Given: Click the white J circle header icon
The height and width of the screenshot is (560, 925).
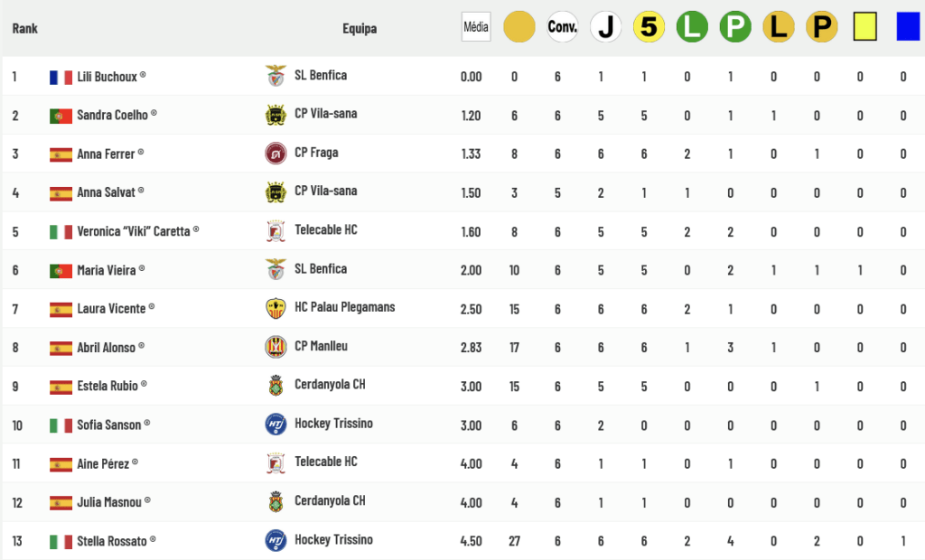Looking at the screenshot, I should tap(605, 27).
